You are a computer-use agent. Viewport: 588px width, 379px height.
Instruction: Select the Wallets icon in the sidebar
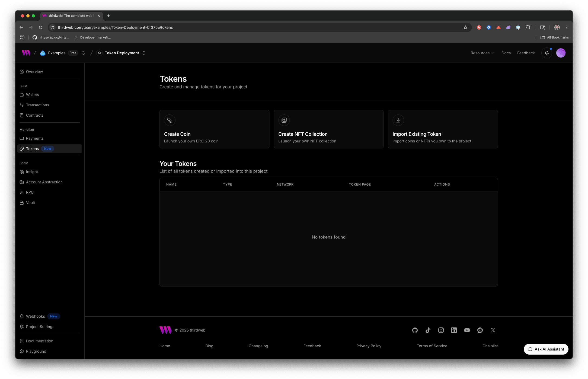coord(22,95)
